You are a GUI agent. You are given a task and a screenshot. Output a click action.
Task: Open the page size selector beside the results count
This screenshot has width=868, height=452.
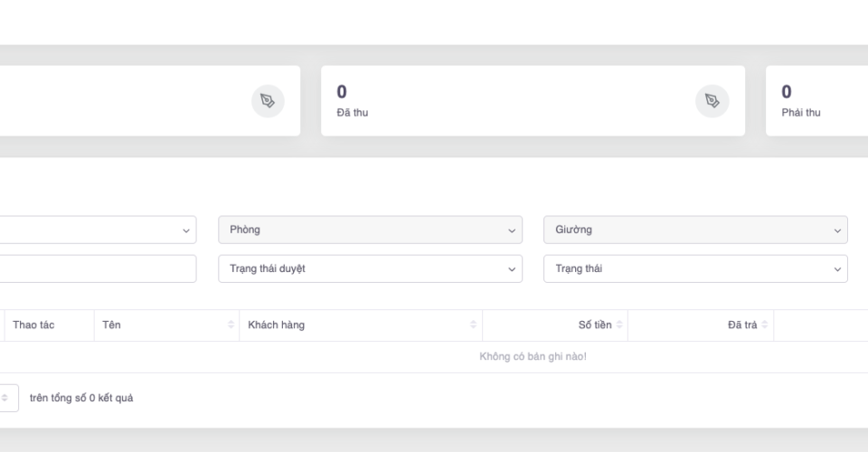(7, 398)
